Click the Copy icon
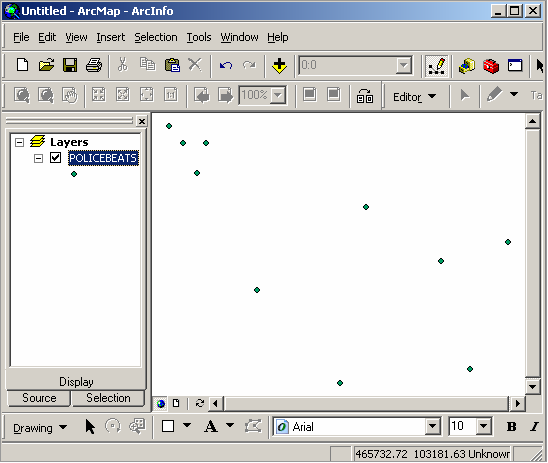548x463 pixels. (147, 64)
